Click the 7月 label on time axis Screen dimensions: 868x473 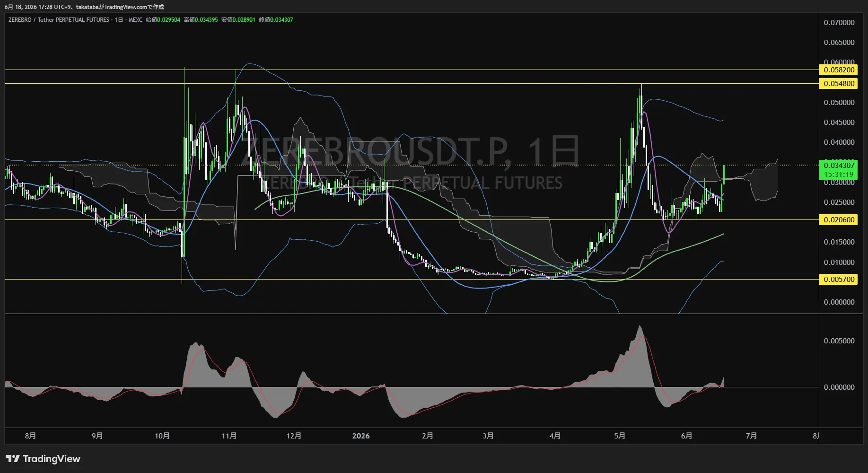(x=751, y=436)
